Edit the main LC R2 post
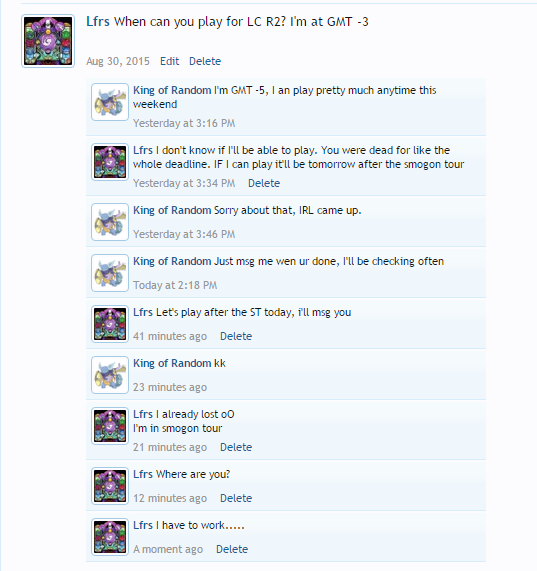Screen dimensions: 537x571 (x=170, y=61)
